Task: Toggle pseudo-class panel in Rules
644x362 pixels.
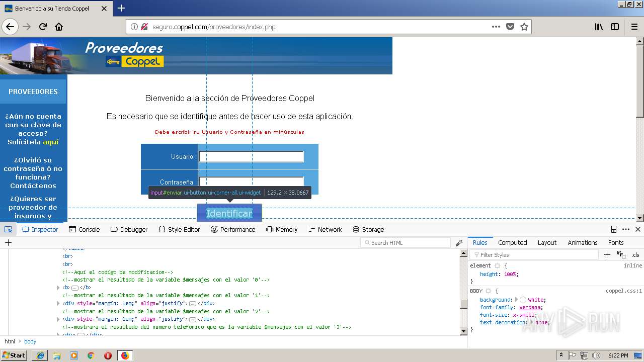Action: pyautogui.click(x=621, y=255)
